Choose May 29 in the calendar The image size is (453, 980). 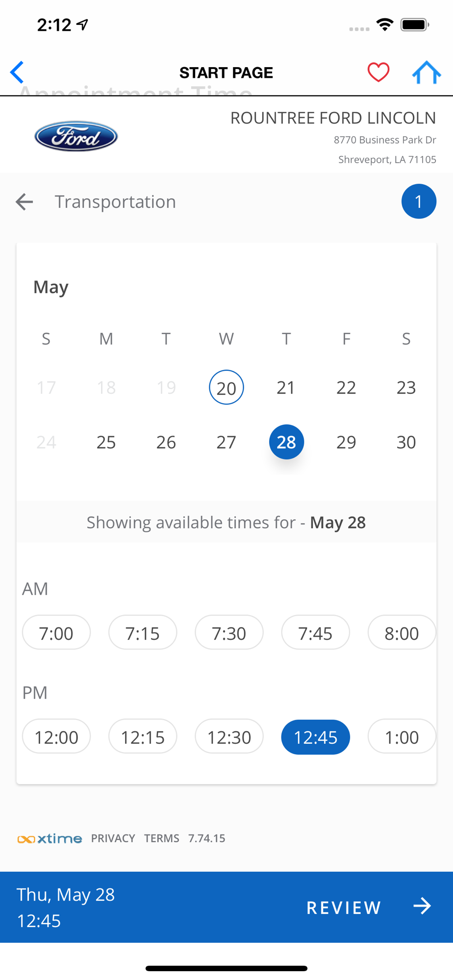[346, 442]
